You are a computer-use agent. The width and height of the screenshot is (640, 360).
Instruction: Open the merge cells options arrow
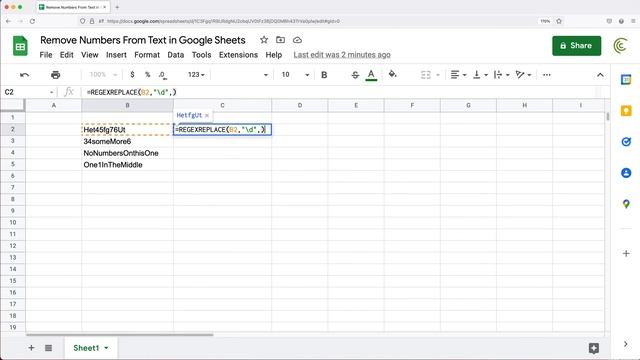point(438,75)
